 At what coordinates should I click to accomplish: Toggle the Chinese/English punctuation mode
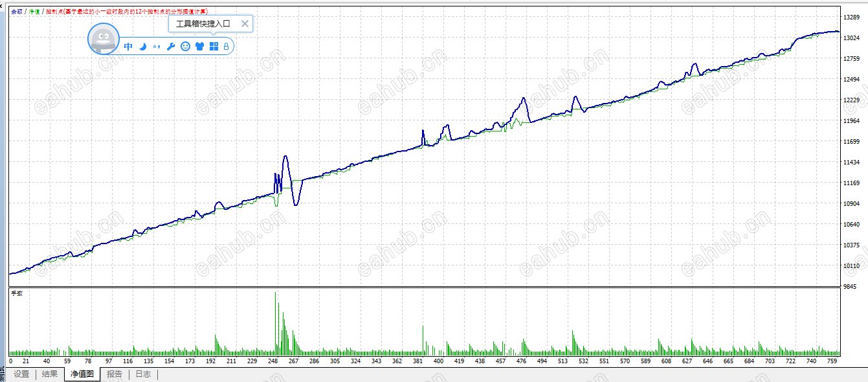point(157,47)
